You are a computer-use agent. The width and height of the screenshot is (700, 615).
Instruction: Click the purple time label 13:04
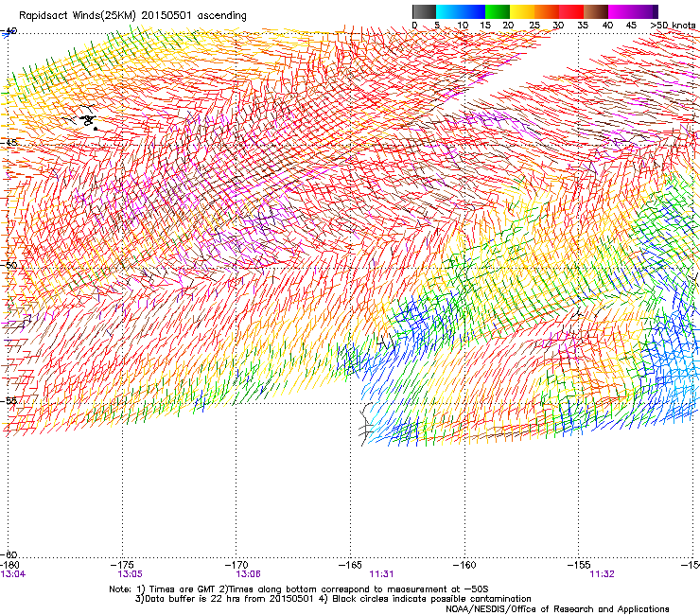click(13, 574)
